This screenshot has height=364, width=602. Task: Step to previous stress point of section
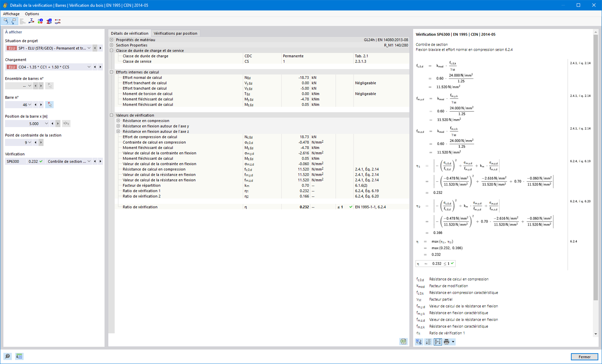[35, 142]
